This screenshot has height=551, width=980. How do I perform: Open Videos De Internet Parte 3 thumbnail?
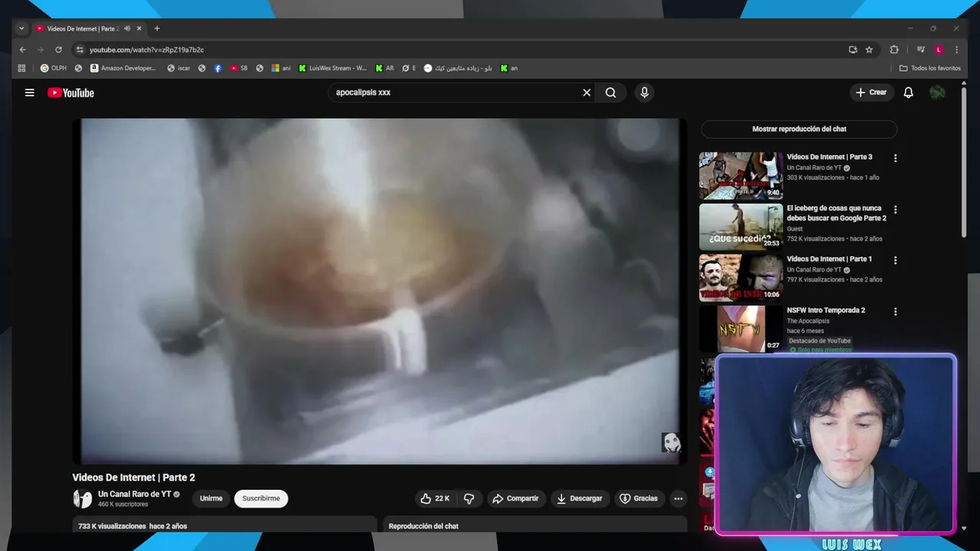740,175
